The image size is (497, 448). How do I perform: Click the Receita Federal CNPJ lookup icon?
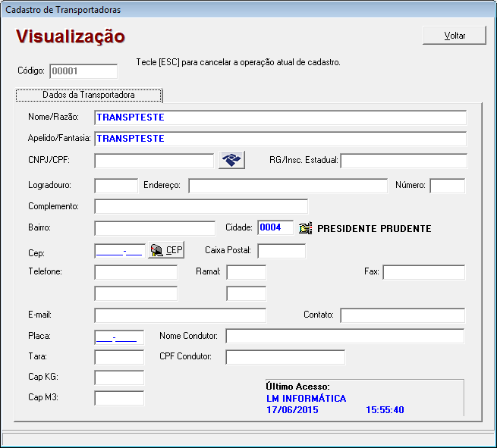tap(231, 160)
